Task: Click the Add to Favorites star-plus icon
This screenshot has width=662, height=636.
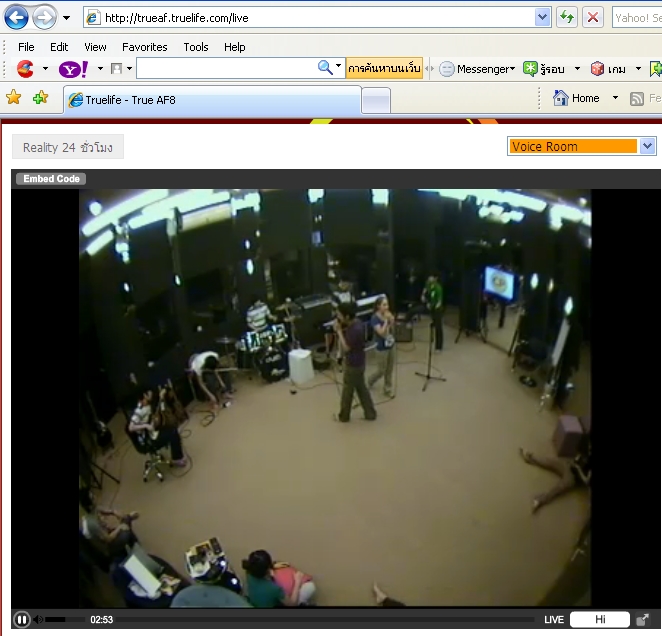Action: click(x=41, y=98)
